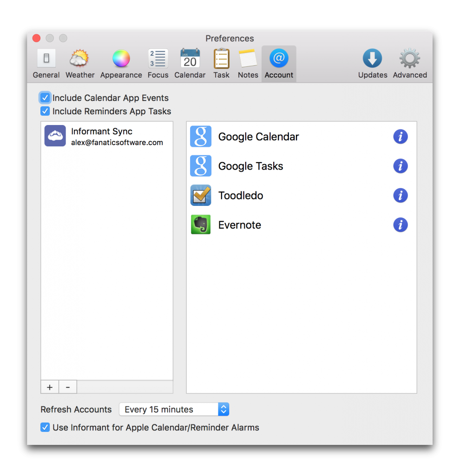Uncheck Use Informant for Apple Calendar alarms

45,427
